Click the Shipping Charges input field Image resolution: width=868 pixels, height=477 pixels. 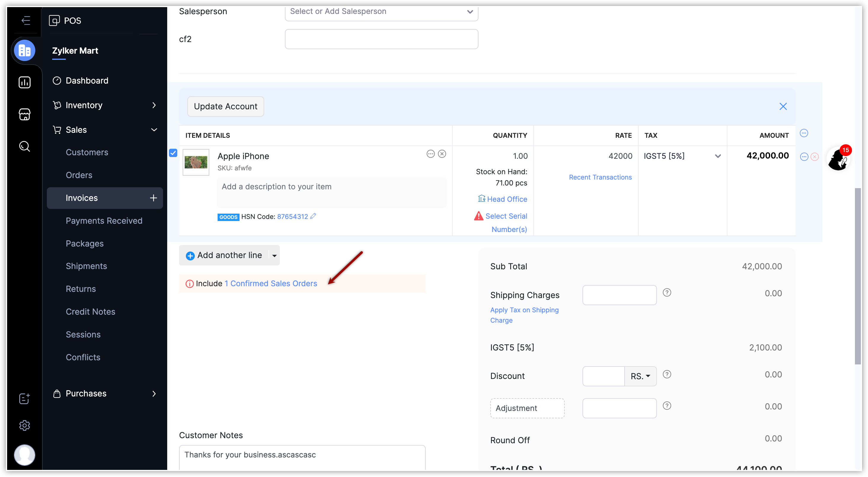pos(619,295)
